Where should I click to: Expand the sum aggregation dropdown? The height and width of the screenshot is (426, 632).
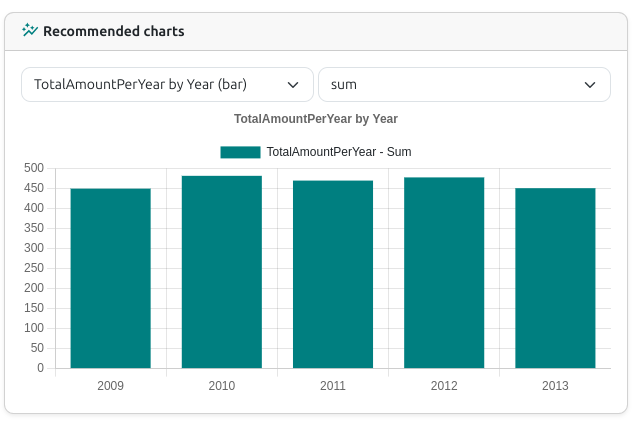click(464, 85)
